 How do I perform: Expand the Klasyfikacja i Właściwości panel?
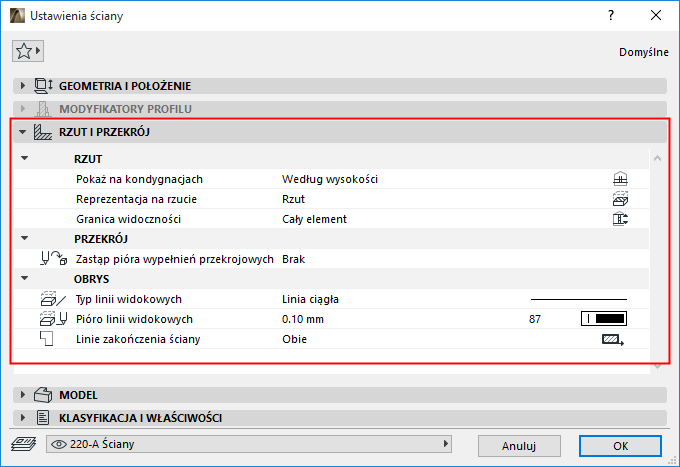pyautogui.click(x=23, y=418)
